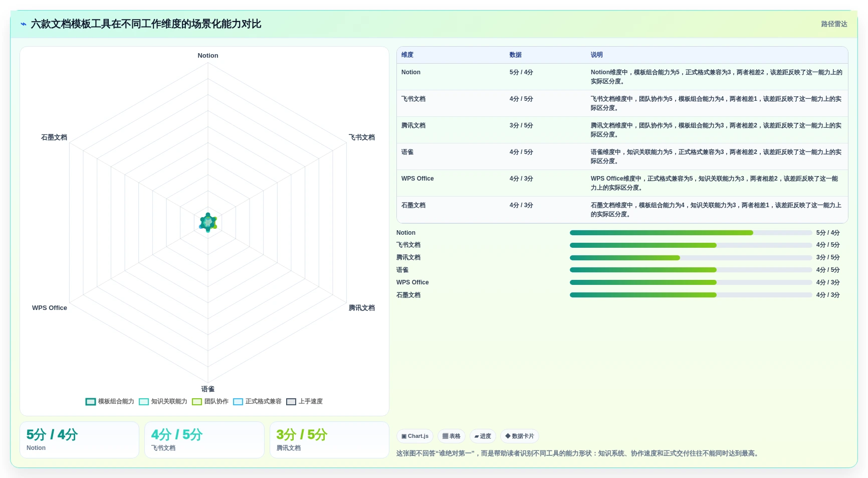Toggle the 正式格式兼容 legend swatch
The width and height of the screenshot is (868, 478).
point(238,402)
